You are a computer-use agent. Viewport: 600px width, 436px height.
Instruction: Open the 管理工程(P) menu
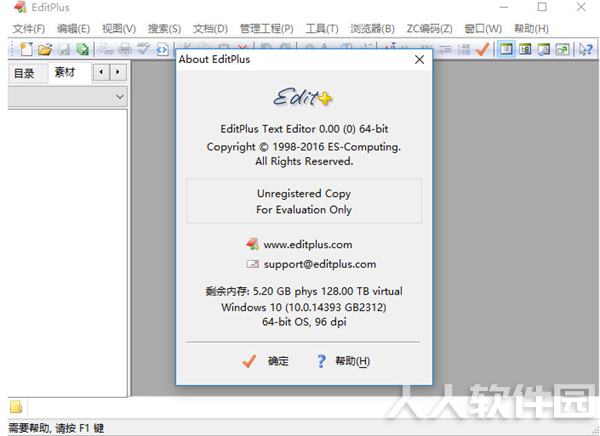[267, 29]
